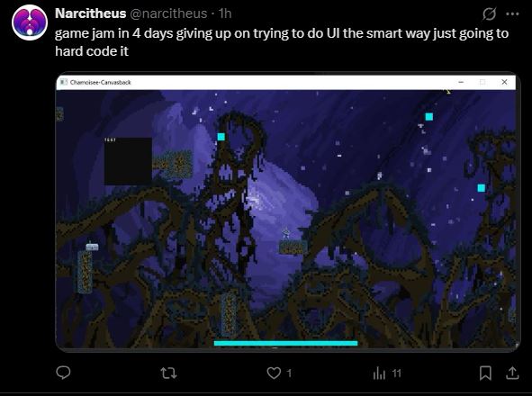Screen dimensions: 532x396
Task: Click the reply speech bubble icon
Action: click(63, 373)
